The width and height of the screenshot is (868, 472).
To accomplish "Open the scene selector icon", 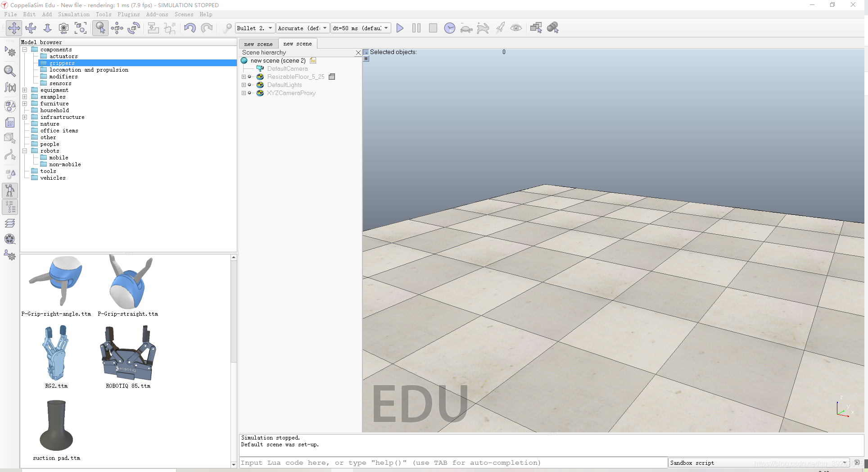I will (553, 28).
